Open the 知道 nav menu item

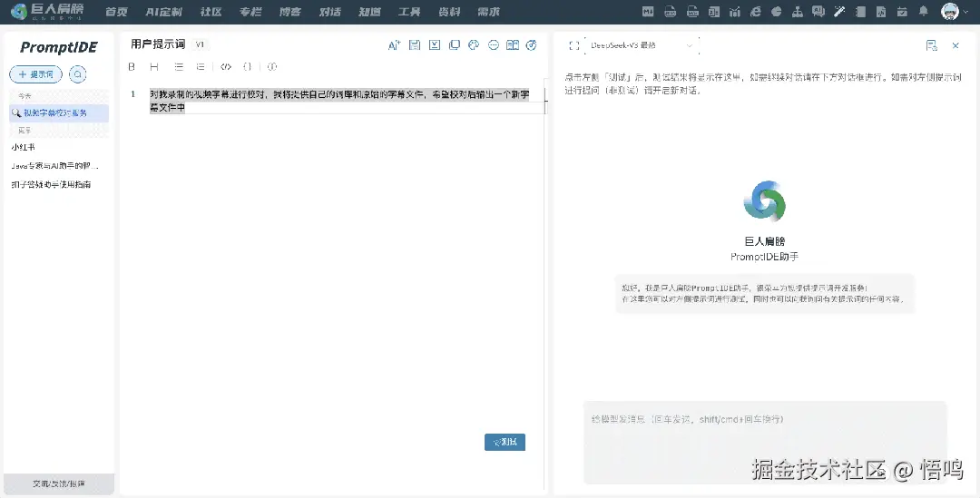click(x=369, y=11)
